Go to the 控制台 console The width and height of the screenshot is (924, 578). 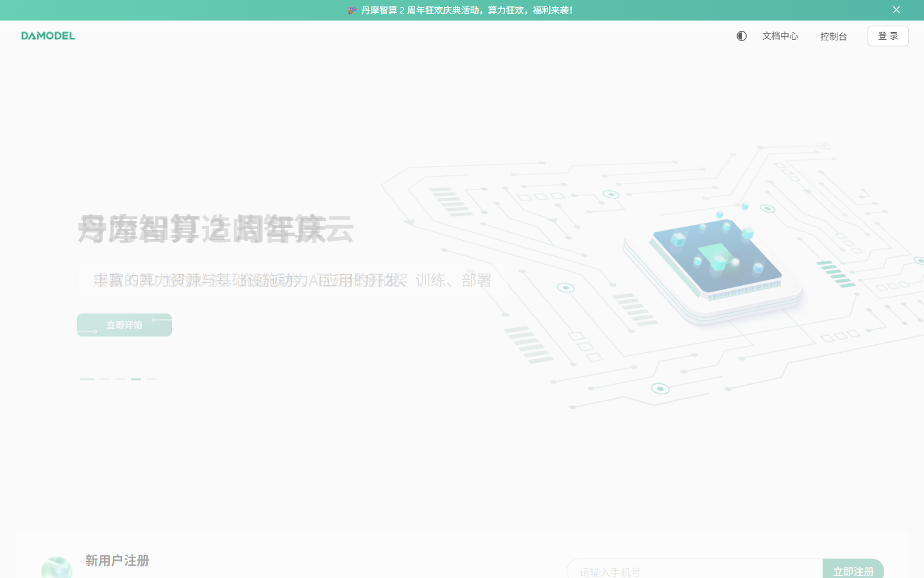click(x=834, y=37)
